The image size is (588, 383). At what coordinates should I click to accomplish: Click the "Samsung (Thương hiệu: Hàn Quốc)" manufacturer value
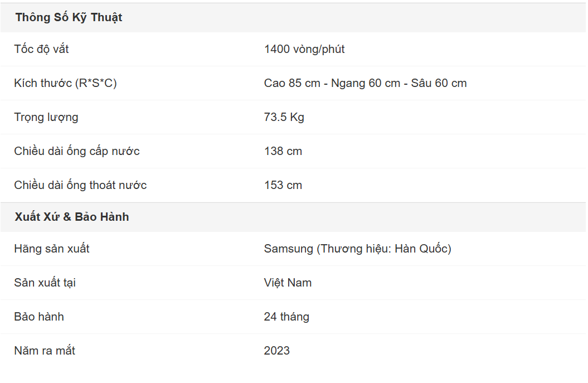point(357,249)
